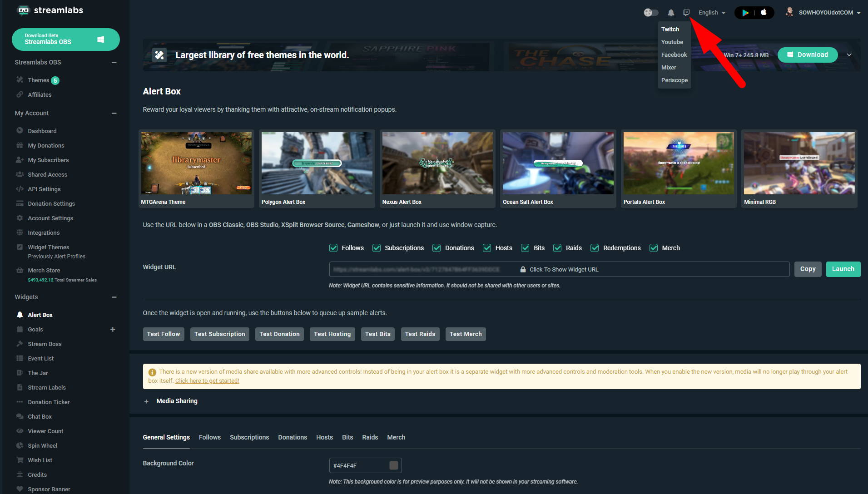Screen dimensions: 868x494
Task: Select Periscope from platform menu
Action: coord(675,80)
